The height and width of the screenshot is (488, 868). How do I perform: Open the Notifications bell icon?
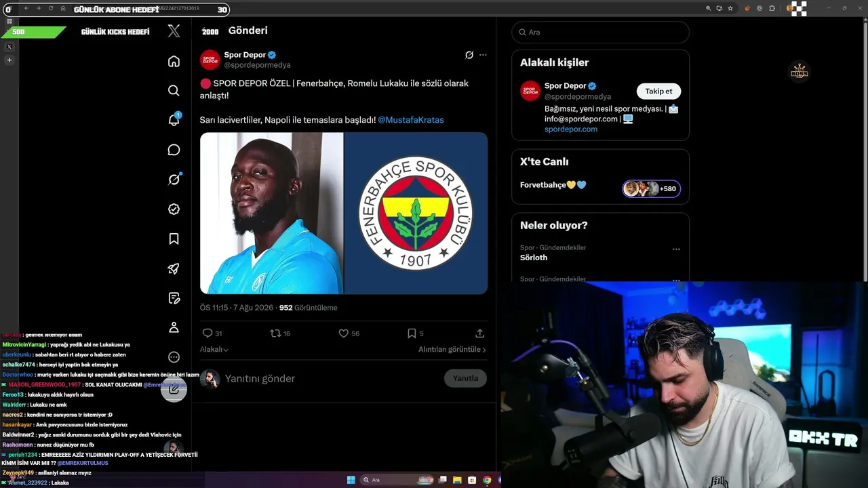pyautogui.click(x=174, y=120)
